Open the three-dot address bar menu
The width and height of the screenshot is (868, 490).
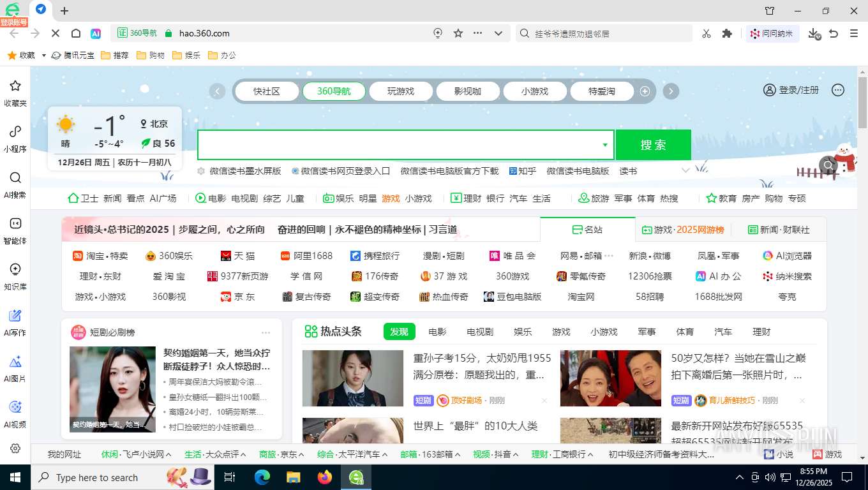(478, 33)
